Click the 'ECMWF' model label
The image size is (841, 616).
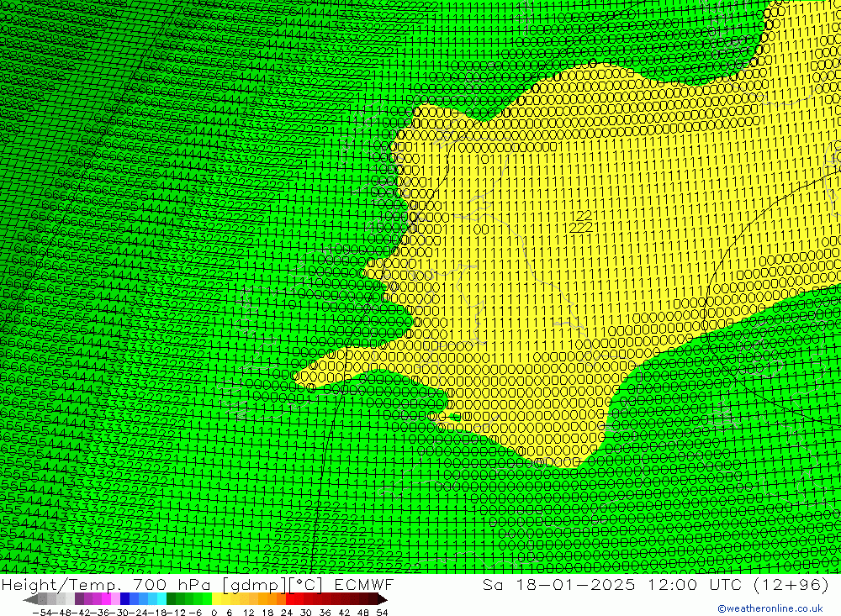click(364, 584)
